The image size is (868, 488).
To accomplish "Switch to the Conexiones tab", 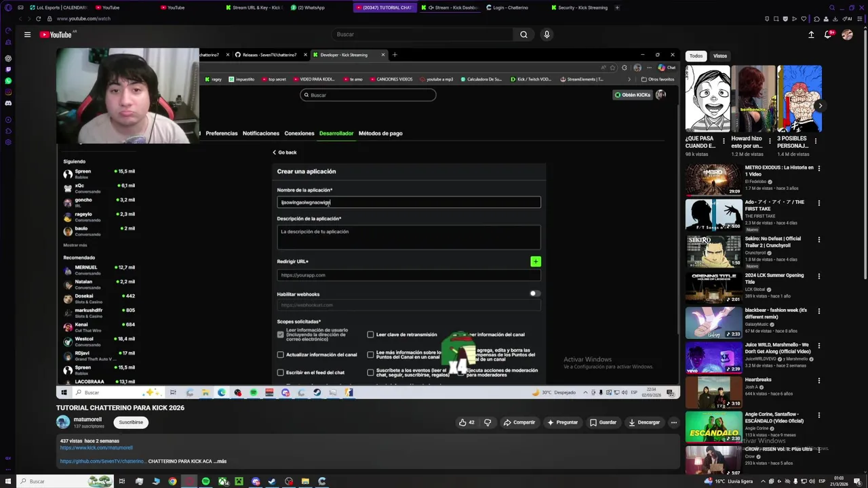I will click(299, 134).
